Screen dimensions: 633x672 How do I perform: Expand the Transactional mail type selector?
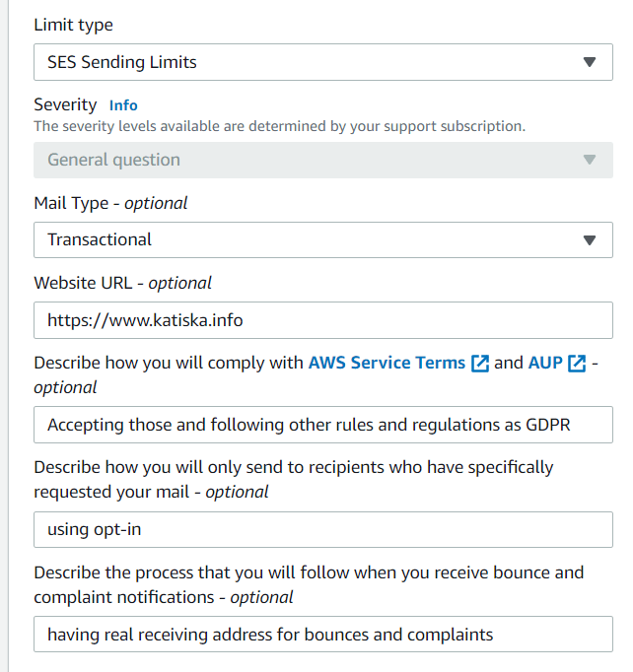[296, 239]
